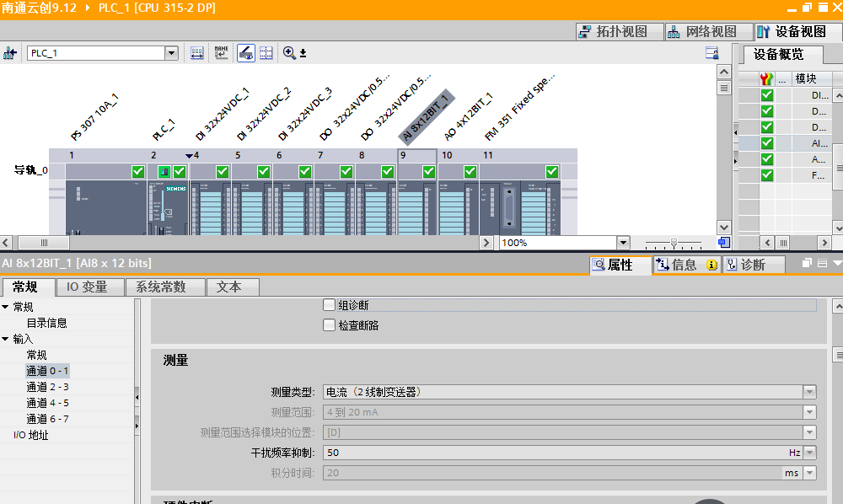The height and width of the screenshot is (504, 843).
Task: Open the 测量范围选择模块的位置 dropdown
Action: point(809,432)
